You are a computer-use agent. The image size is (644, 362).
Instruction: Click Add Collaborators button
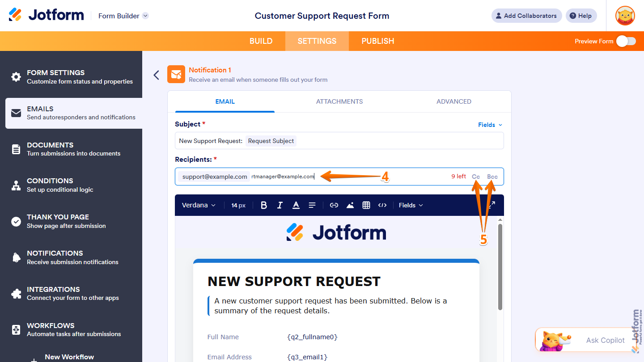pyautogui.click(x=526, y=16)
